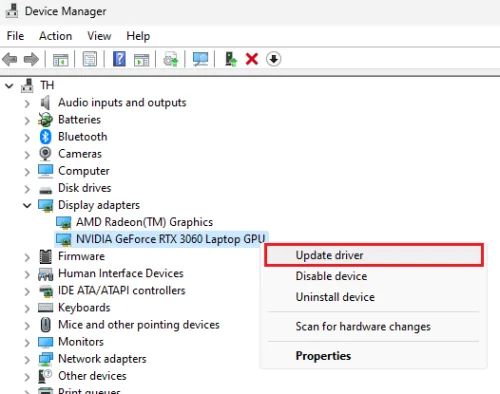Click the Device Manager title bar icon
The width and height of the screenshot is (500, 394).
click(12, 11)
